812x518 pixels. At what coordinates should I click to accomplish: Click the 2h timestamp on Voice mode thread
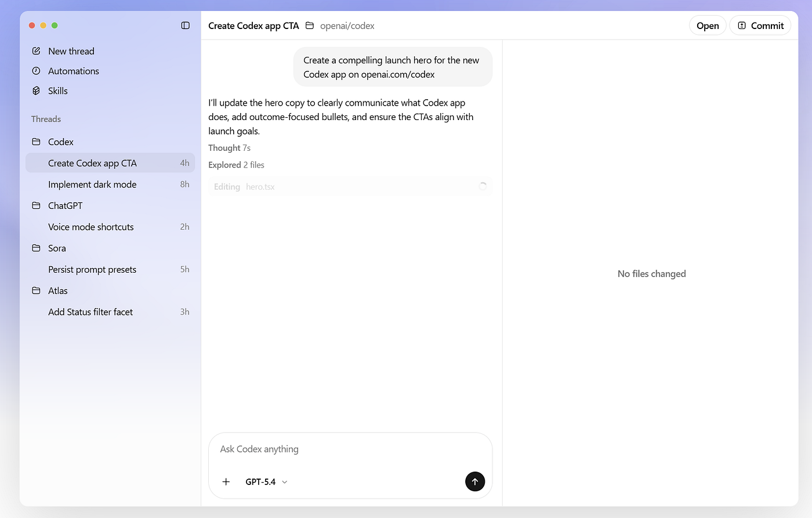(x=184, y=227)
